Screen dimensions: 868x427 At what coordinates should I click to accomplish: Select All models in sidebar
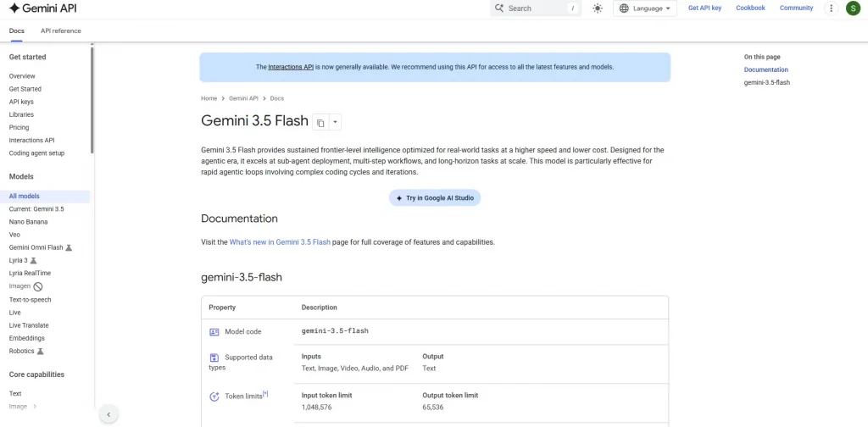(45, 197)
